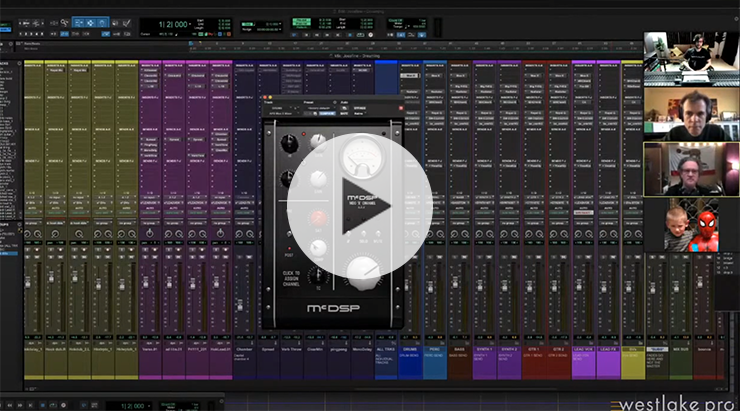Click the yellow-highlighted webcam thumbnail
The image size is (740, 412).
tap(691, 169)
